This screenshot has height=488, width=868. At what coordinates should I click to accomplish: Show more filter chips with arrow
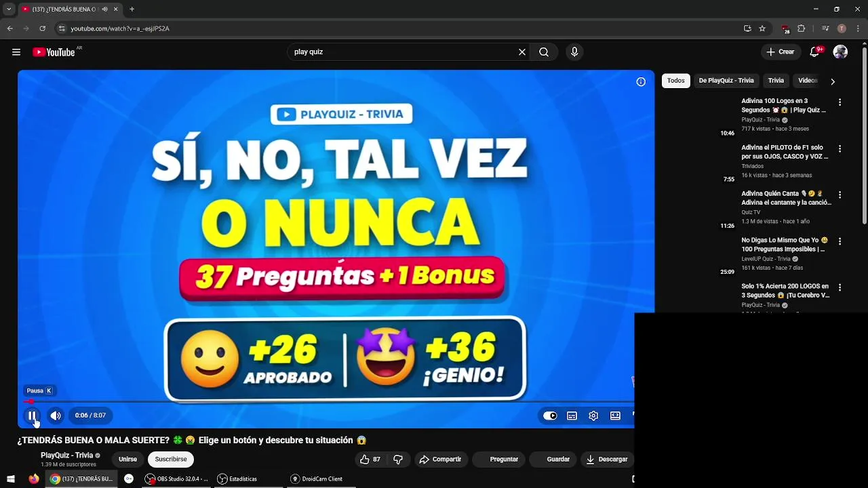pos(833,81)
